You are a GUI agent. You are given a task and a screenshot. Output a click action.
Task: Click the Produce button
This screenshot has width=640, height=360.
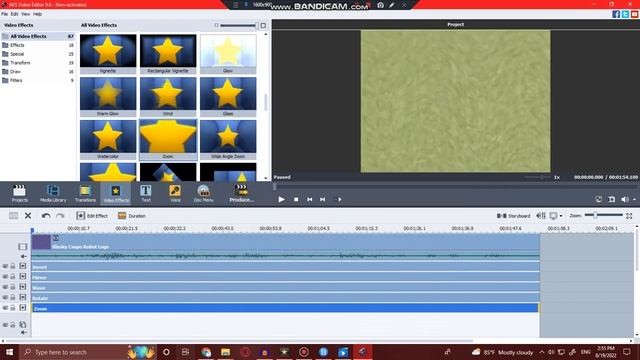[x=242, y=193]
